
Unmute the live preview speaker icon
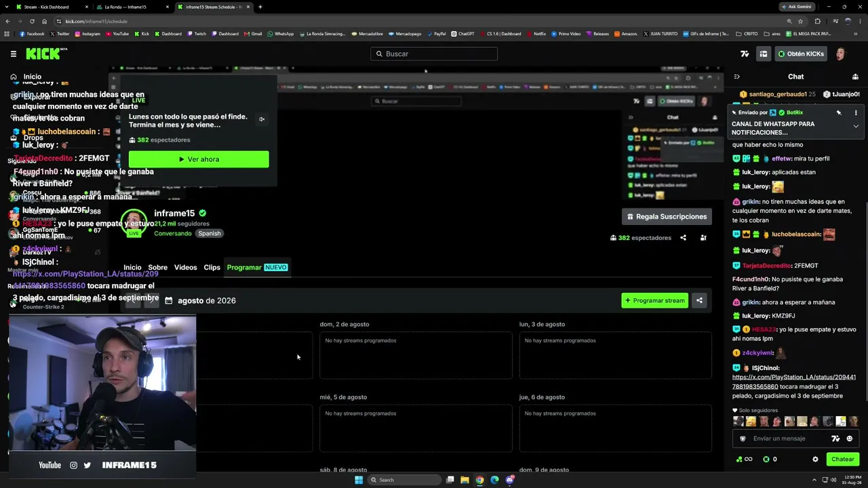click(262, 119)
